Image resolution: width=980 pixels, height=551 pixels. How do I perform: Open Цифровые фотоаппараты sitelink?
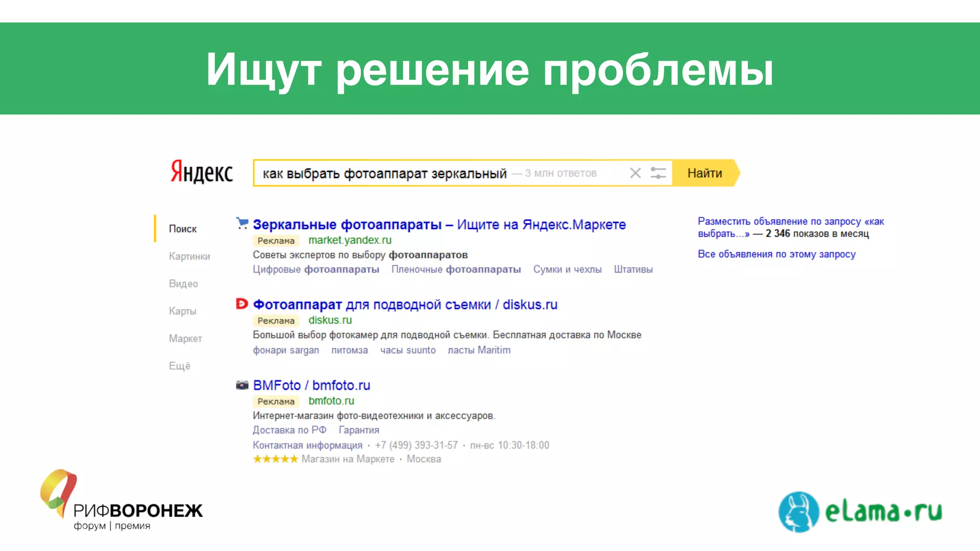[316, 269]
